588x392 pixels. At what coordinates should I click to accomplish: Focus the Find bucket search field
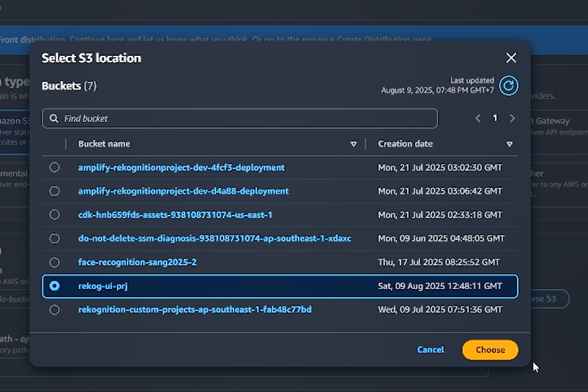point(240,119)
